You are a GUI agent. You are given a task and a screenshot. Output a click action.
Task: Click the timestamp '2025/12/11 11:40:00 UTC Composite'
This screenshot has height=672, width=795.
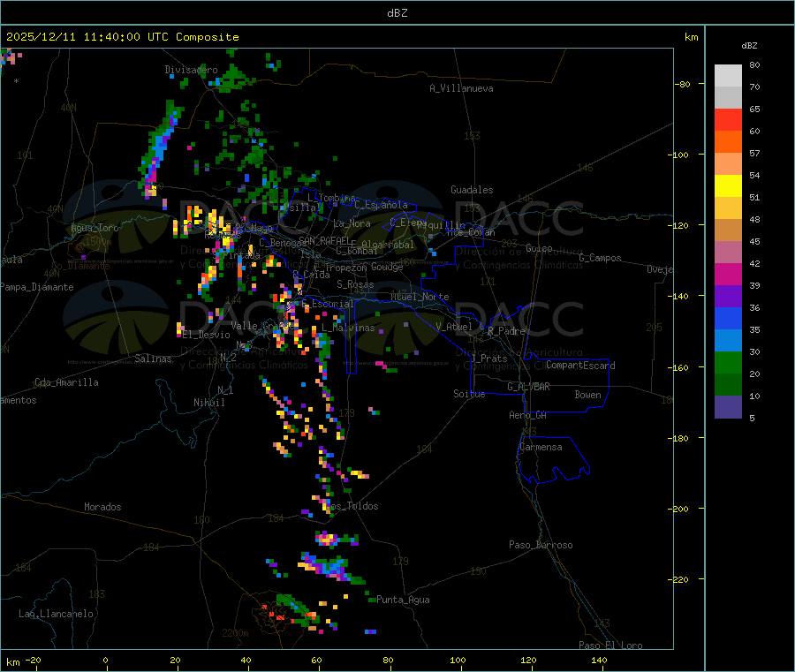point(122,37)
